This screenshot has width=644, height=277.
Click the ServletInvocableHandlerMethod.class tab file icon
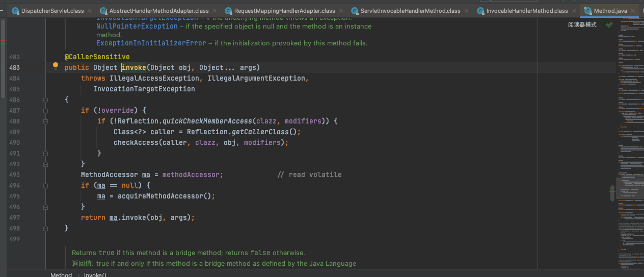pyautogui.click(x=355, y=11)
